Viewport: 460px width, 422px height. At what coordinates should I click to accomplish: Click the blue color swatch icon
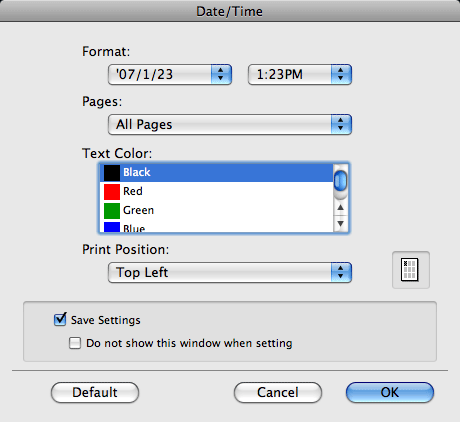112,227
